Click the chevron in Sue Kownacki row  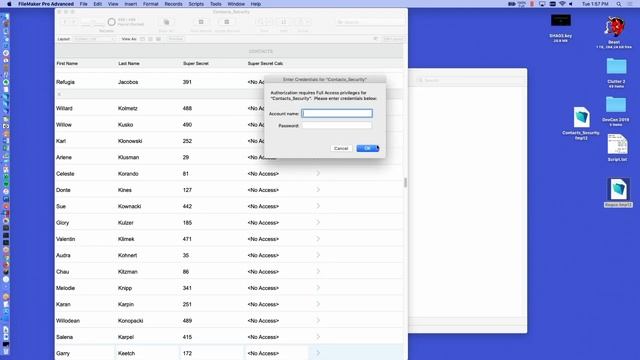pyautogui.click(x=318, y=206)
